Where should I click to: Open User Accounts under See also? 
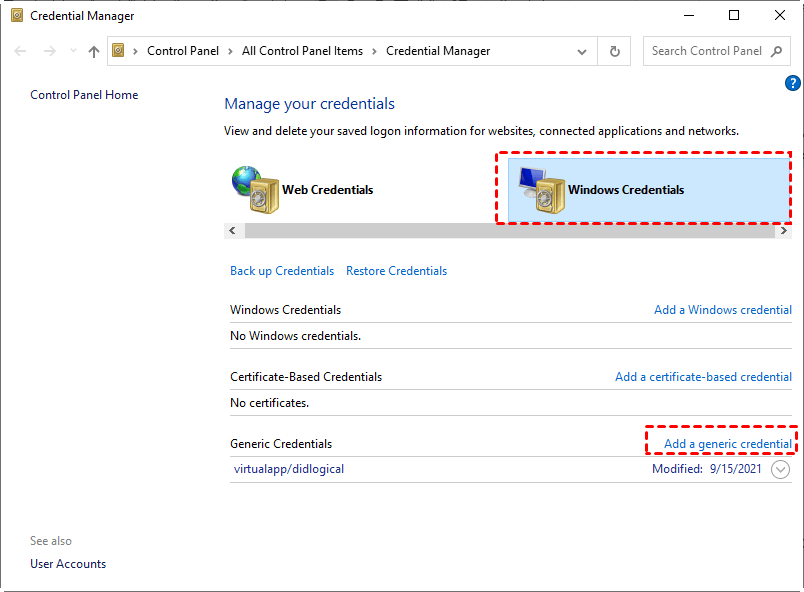68,564
